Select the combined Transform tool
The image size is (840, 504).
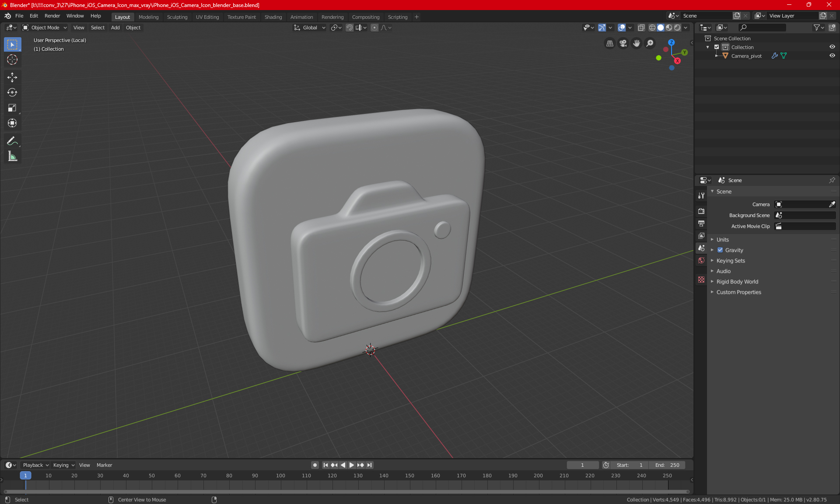(x=12, y=123)
